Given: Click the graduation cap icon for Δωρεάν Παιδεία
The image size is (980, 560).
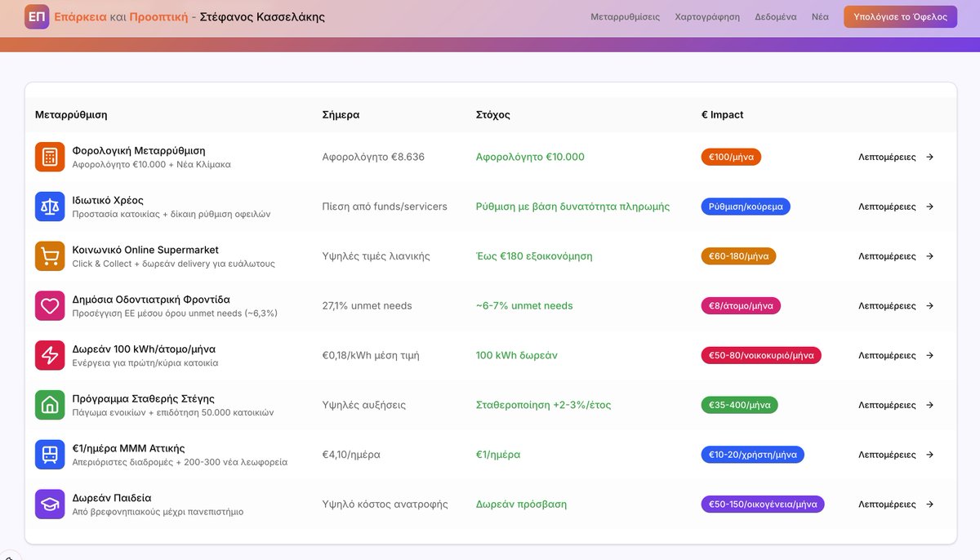Looking at the screenshot, I should point(50,504).
